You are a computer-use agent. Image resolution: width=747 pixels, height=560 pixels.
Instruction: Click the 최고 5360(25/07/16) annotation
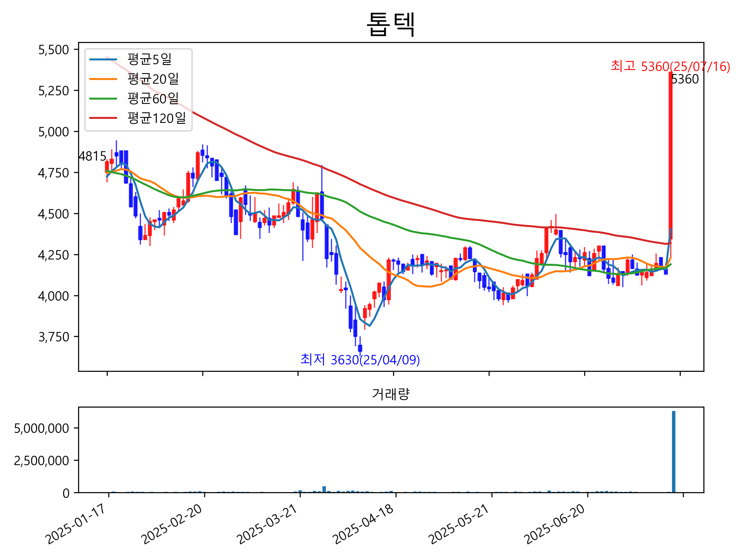670,67
